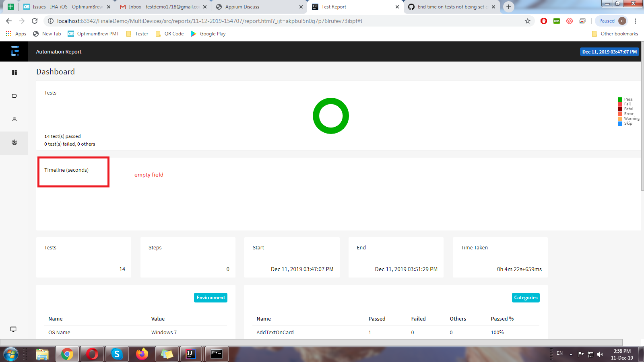The image size is (644, 362).
Task: Click the Extent logo in report header
Action: click(x=15, y=51)
